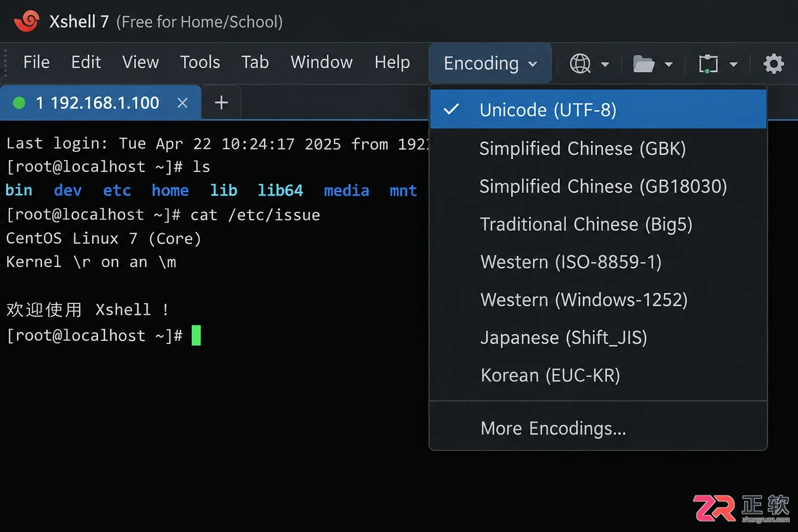Screen dimensions: 798x532
Task: Choose Simplified Chinese (GBK) encoding
Action: 598,149
